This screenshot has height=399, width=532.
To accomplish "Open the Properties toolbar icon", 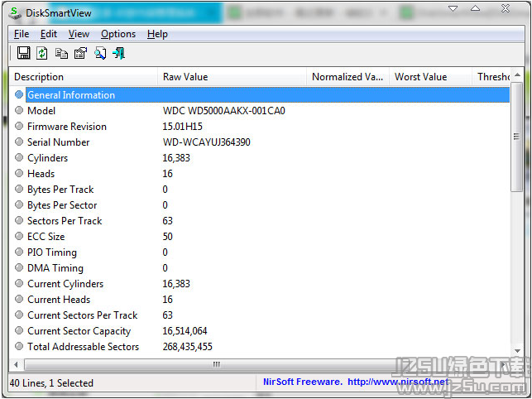I will tap(81, 53).
